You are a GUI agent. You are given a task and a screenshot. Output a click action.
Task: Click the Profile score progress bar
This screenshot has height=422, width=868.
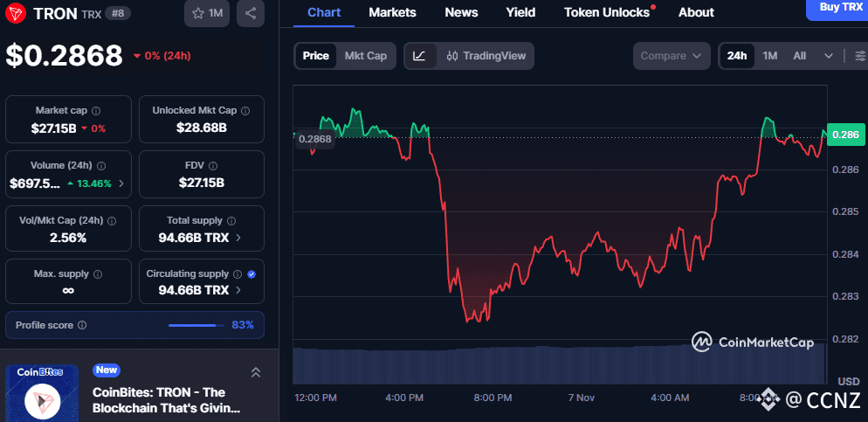[x=193, y=325]
